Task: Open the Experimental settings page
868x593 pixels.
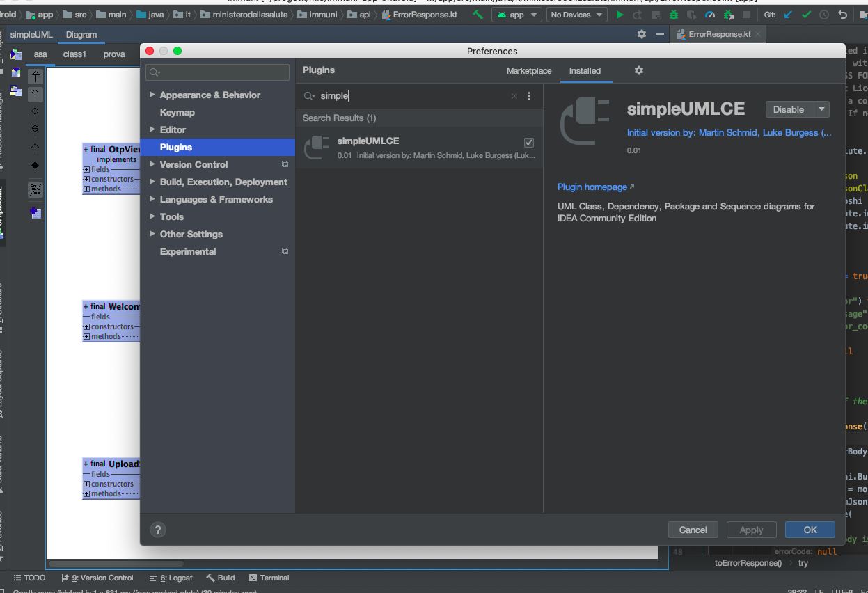Action: 188,251
